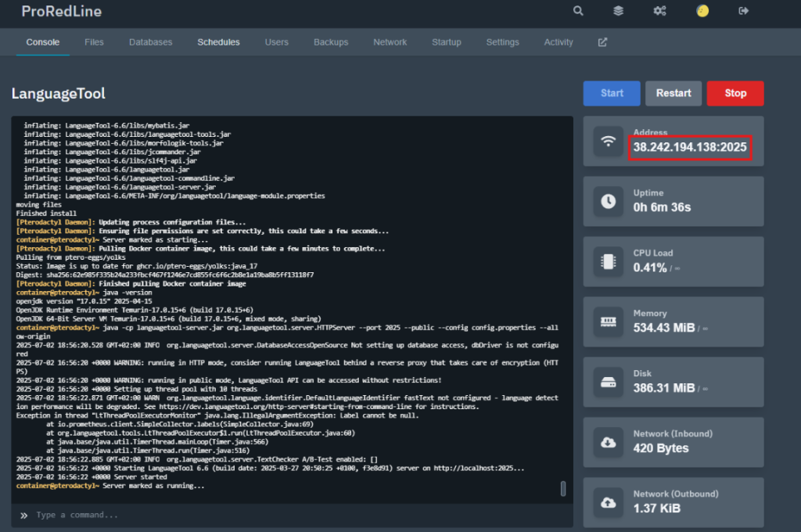Restart the LanguageTool server
This screenshot has height=532, width=801.
point(673,94)
